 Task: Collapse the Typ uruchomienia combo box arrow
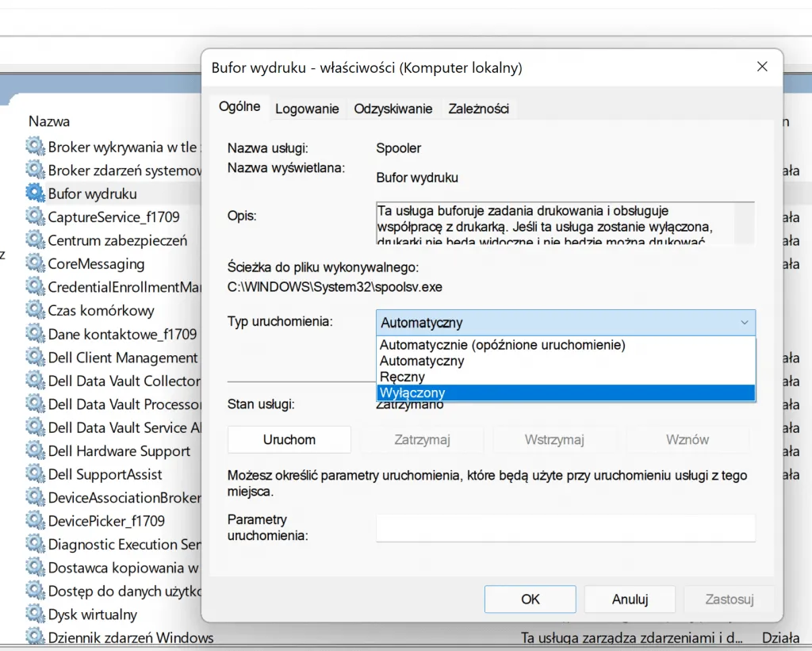click(x=744, y=323)
